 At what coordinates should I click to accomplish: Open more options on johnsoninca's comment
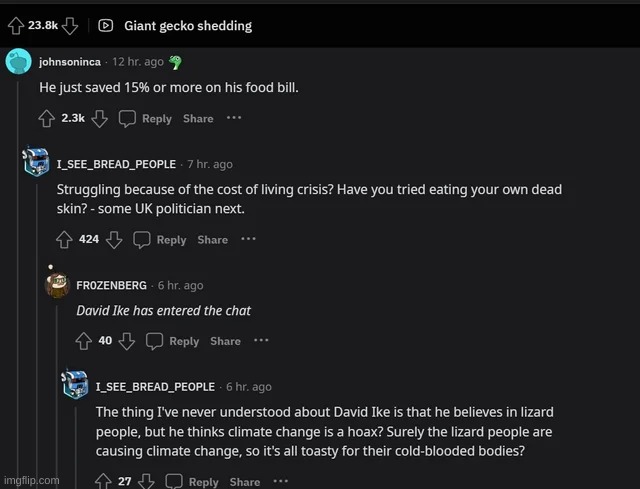pyautogui.click(x=234, y=118)
